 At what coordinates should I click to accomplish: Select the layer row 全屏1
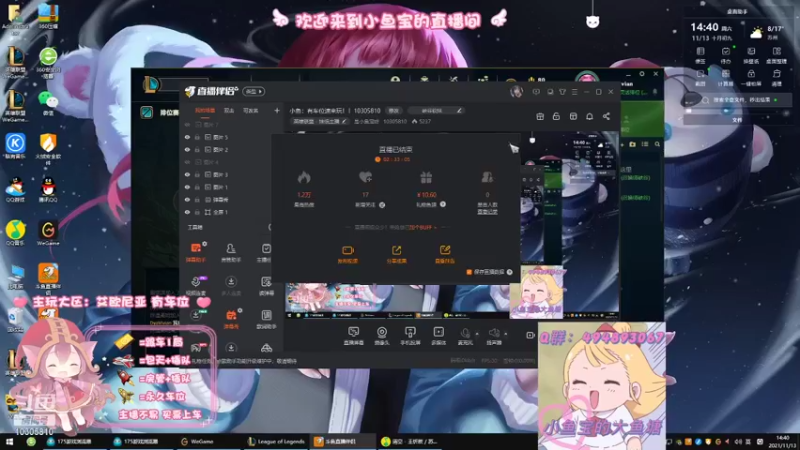point(230,212)
